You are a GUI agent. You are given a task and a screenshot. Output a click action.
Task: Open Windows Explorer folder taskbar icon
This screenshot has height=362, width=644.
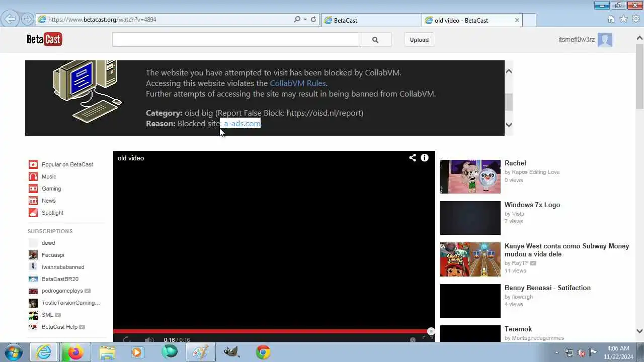(107, 352)
